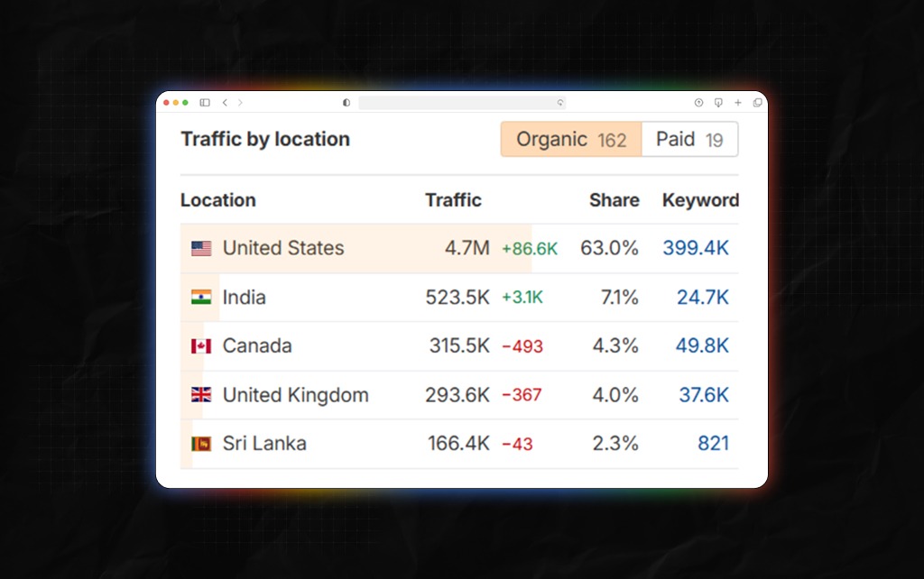This screenshot has height=579, width=924.
Task: Select the United Kingdom flag icon
Action: (201, 395)
